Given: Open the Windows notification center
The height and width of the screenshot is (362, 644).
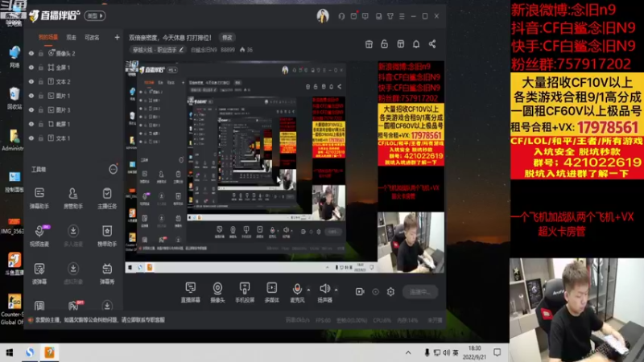Looking at the screenshot, I should coord(497,352).
